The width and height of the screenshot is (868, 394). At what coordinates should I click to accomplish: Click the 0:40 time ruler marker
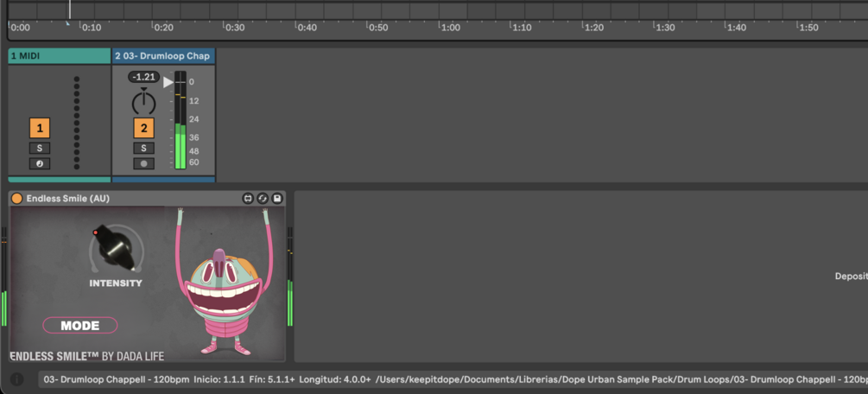point(307,27)
